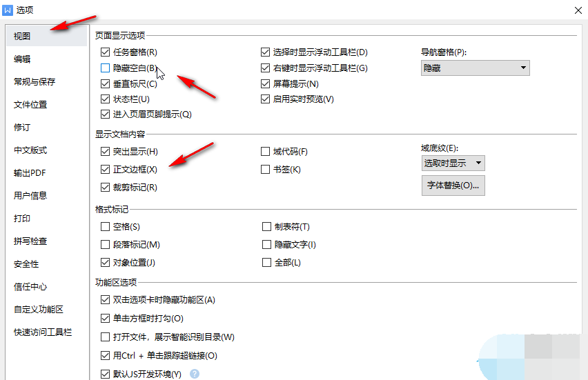
Task: Turn off 屏幕提示 checkbox
Action: pos(266,84)
